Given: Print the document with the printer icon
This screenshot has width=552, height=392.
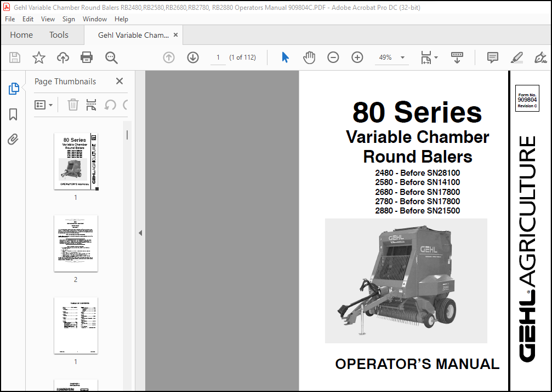Looking at the screenshot, I should coord(87,57).
